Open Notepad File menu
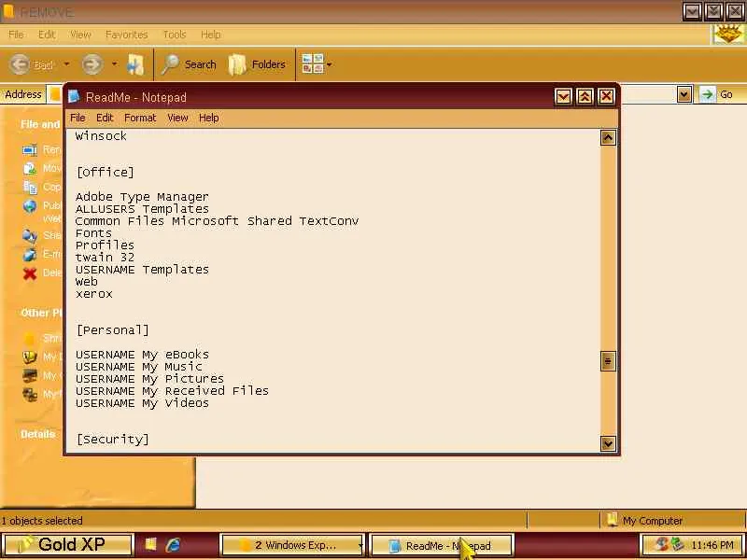 pos(78,118)
